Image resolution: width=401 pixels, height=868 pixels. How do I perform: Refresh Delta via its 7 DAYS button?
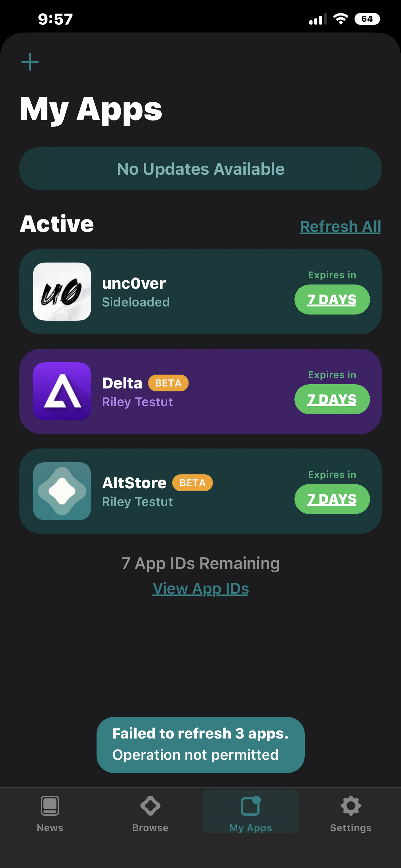pos(332,399)
